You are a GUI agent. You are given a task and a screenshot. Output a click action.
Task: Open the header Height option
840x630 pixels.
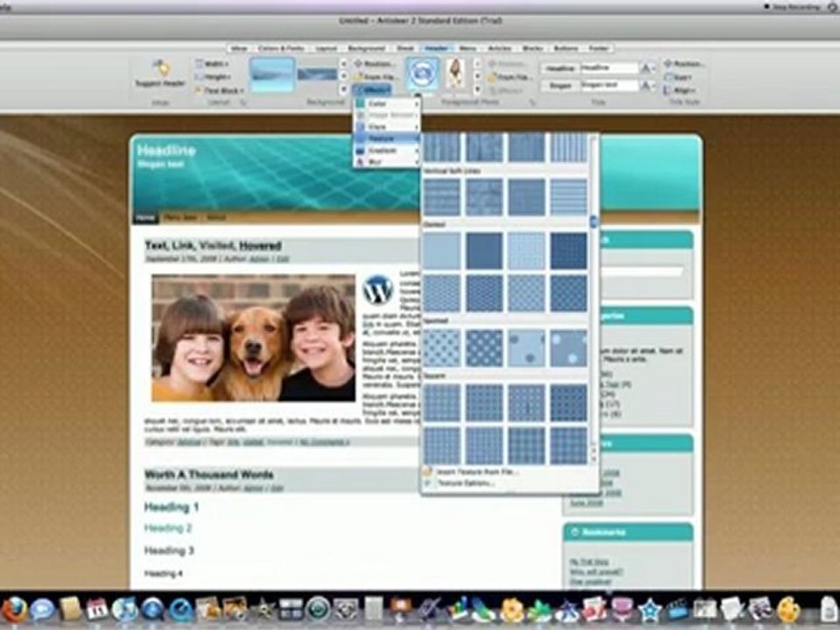click(x=212, y=77)
